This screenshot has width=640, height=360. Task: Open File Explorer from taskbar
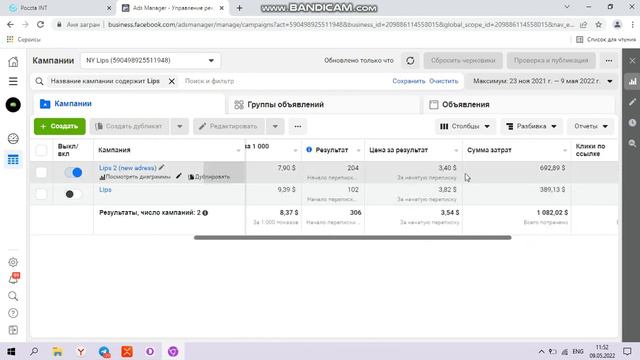(x=58, y=351)
